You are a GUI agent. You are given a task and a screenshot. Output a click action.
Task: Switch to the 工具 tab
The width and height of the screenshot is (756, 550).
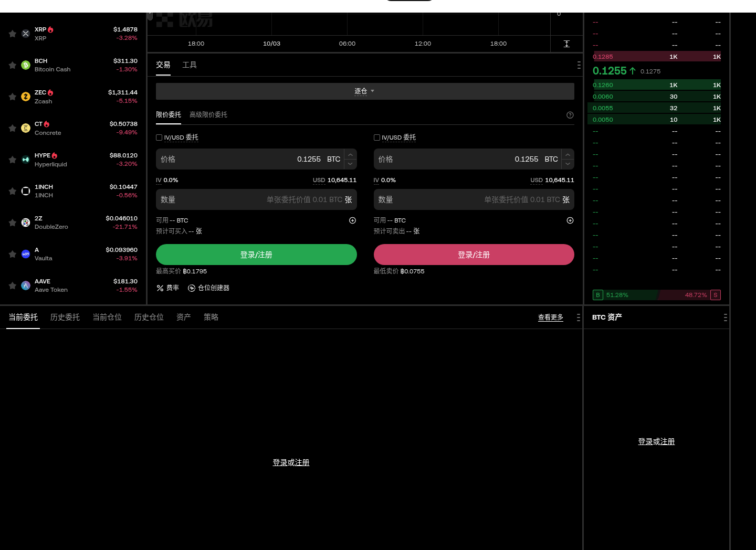tap(190, 65)
